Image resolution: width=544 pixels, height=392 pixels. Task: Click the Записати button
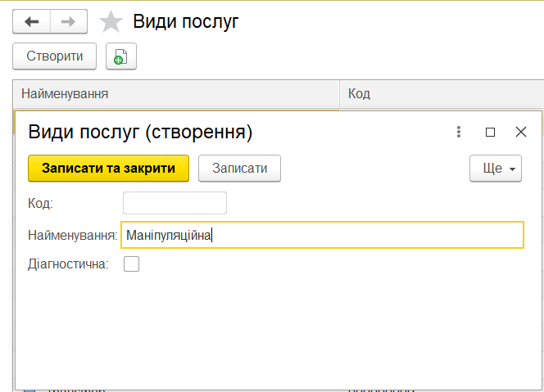239,168
